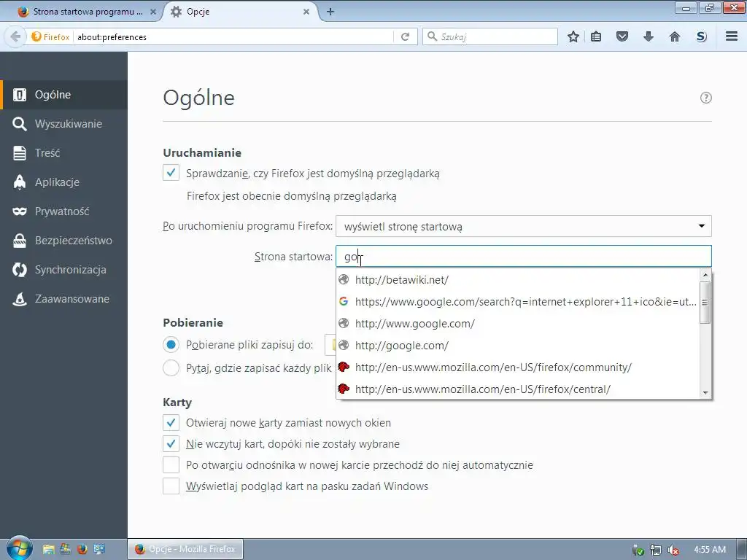Toggle Nie wczytuj kart, dopóki nie zostały wybrane
This screenshot has width=747, height=560.
tap(171, 443)
